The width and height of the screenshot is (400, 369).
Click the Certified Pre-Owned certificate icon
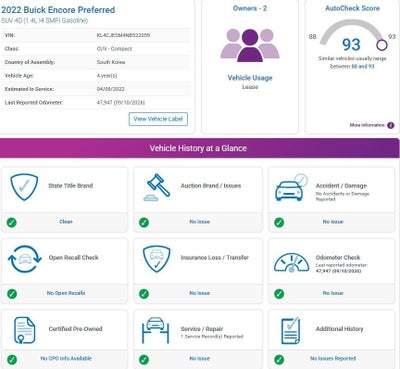coord(24,330)
